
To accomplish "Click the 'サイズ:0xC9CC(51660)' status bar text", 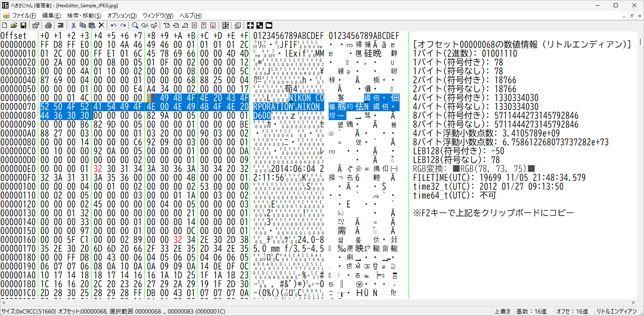I will pos(28,312).
